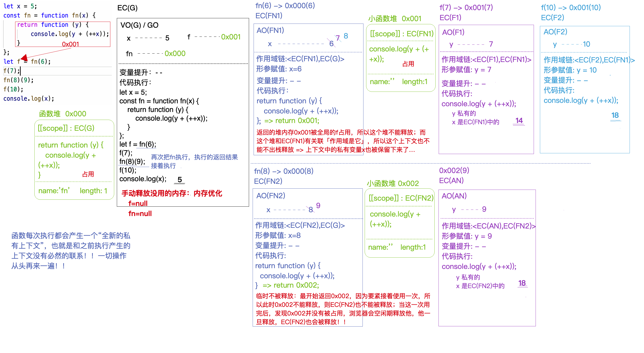This screenshot has height=353, width=644.
Task: Click blue '接着执行' text
Action: click(x=163, y=166)
